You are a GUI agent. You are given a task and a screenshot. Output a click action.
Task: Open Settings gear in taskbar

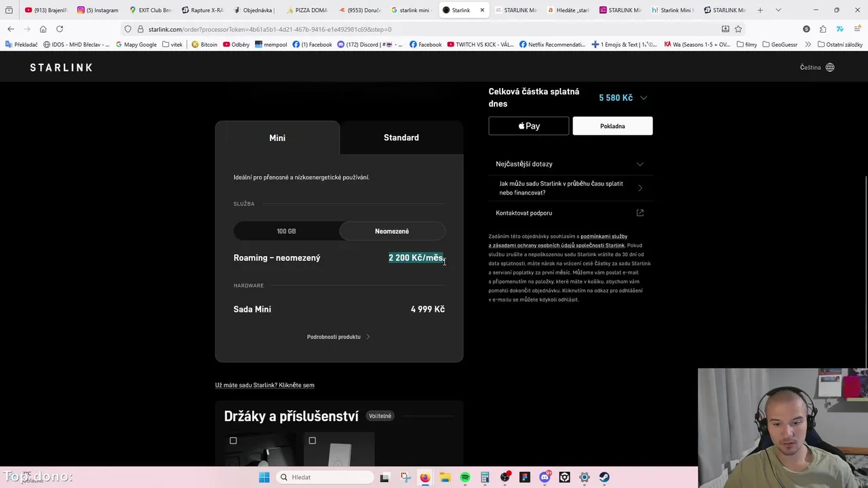pyautogui.click(x=585, y=477)
